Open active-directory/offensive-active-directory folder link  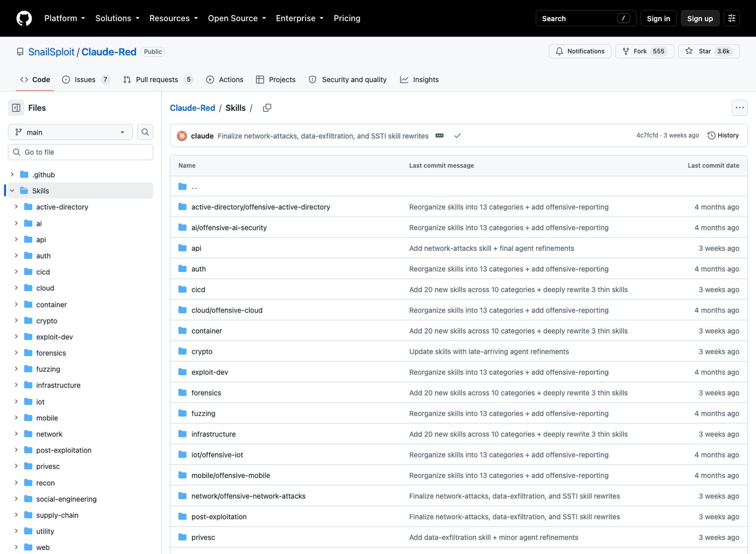coord(261,207)
